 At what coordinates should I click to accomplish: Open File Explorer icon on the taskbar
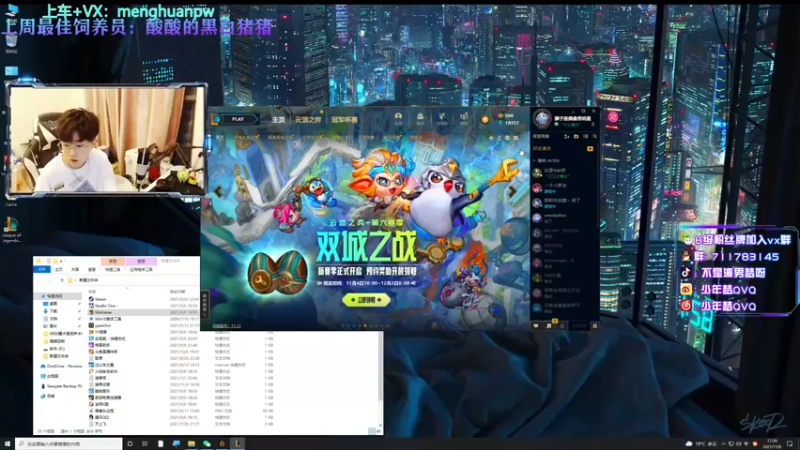tap(191, 444)
